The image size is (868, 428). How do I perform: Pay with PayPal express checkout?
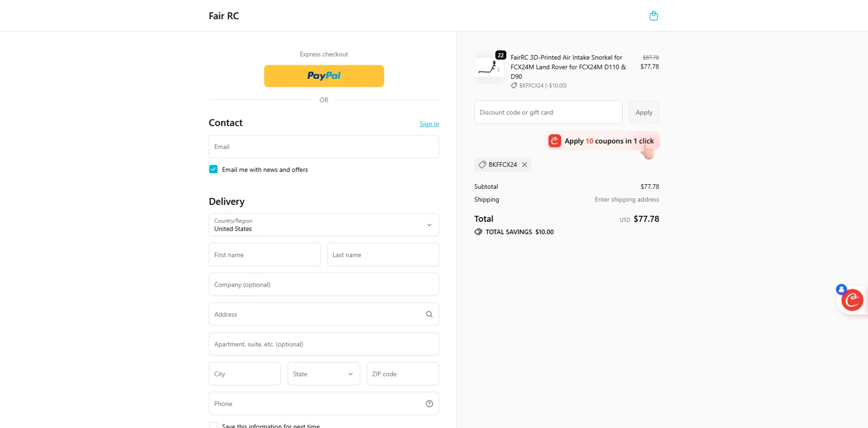[324, 76]
